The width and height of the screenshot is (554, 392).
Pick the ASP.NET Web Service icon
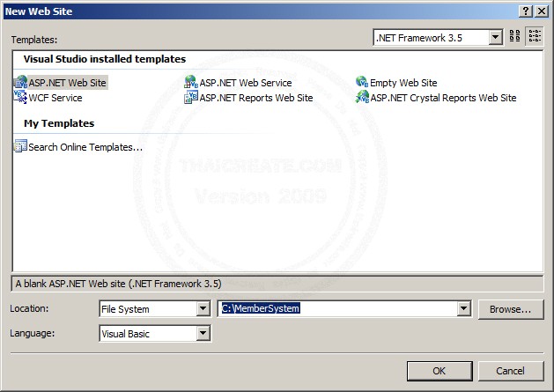(191, 82)
